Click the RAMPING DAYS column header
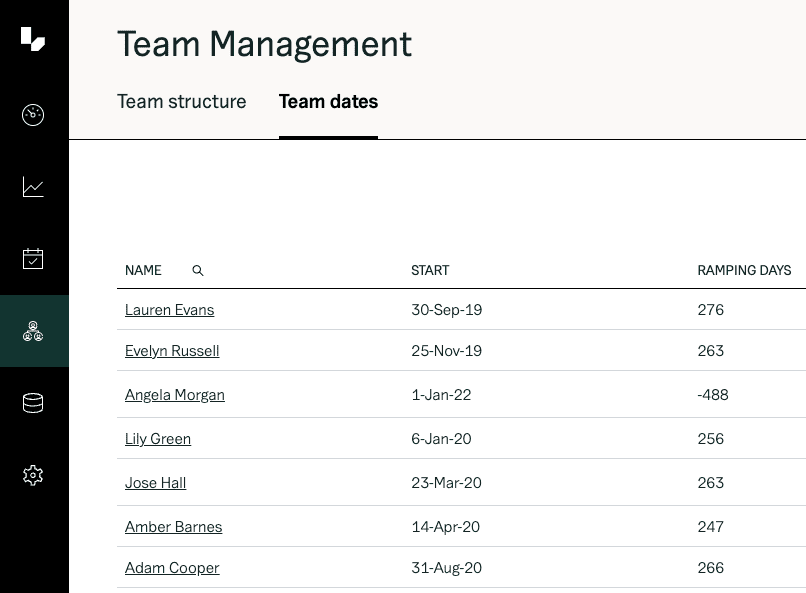The width and height of the screenshot is (806, 593). point(744,271)
